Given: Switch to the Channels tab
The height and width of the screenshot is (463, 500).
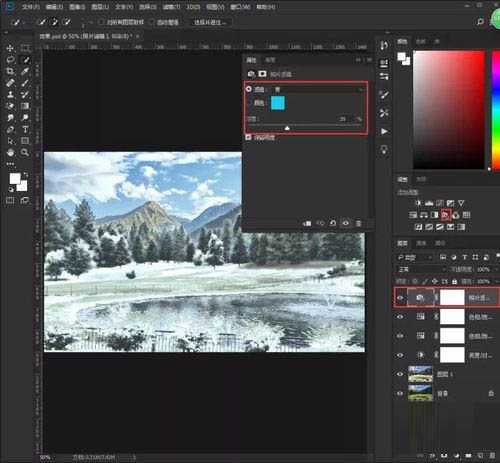Looking at the screenshot, I should point(421,243).
